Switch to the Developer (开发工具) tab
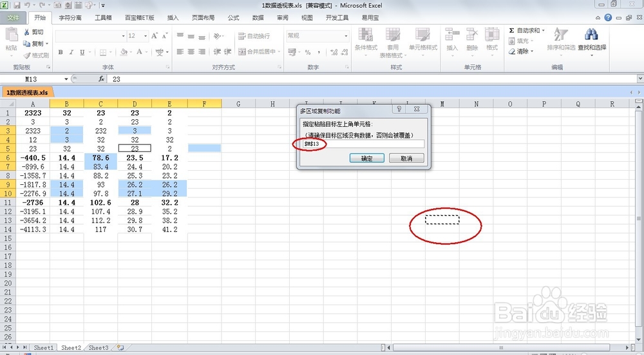This screenshot has height=355, width=644. pyautogui.click(x=337, y=17)
